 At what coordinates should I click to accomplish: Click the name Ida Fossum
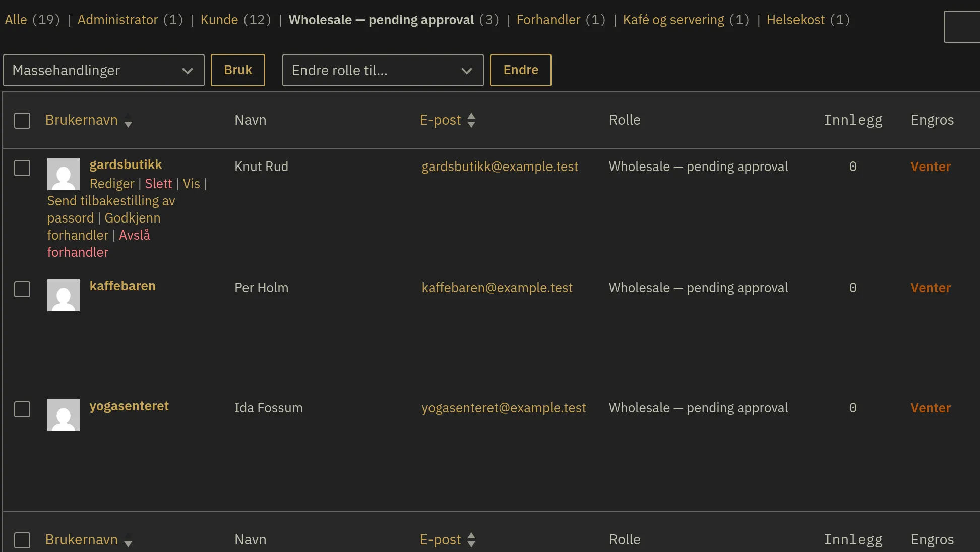pyautogui.click(x=269, y=408)
